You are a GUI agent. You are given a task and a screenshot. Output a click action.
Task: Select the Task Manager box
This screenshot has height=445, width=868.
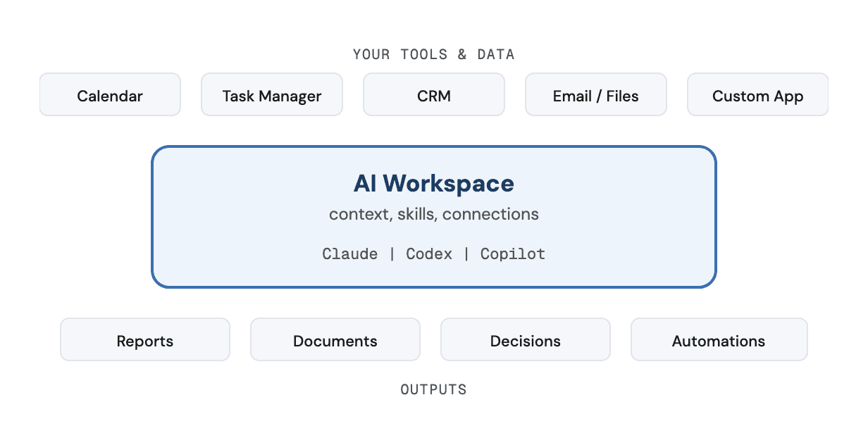pos(272,94)
